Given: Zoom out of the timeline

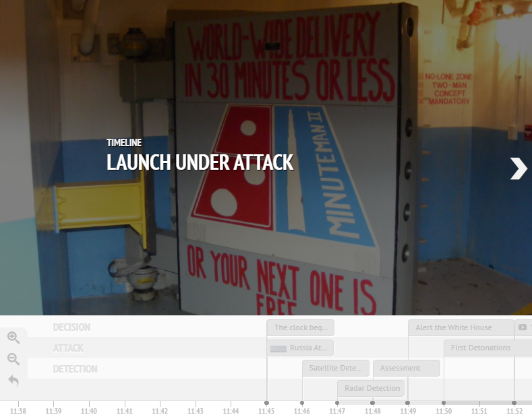Looking at the screenshot, I should click(x=13, y=358).
